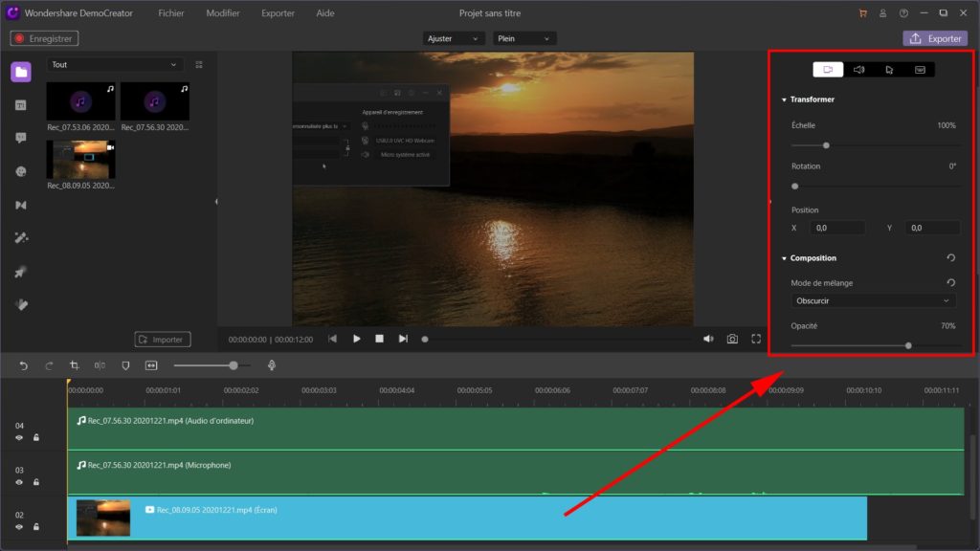Adjust the Opacité slider handle
This screenshot has width=980, height=551.
[908, 345]
